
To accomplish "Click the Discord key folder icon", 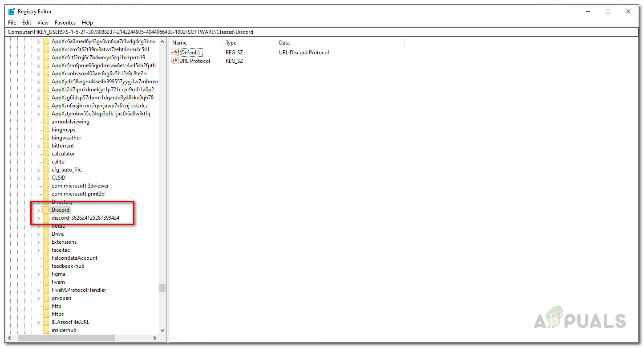I will (x=45, y=210).
